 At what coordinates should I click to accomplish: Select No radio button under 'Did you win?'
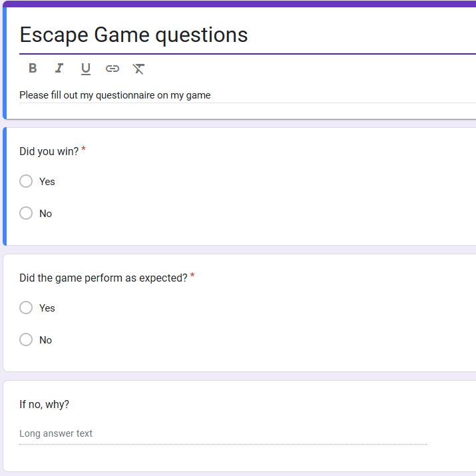click(26, 213)
